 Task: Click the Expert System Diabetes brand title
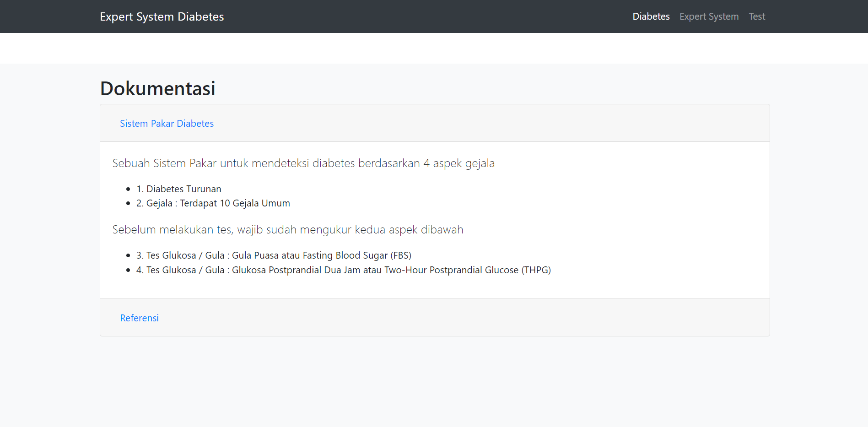[162, 16]
